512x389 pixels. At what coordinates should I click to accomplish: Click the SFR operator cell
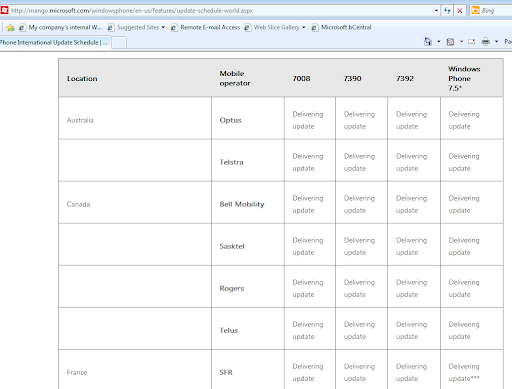248,370
